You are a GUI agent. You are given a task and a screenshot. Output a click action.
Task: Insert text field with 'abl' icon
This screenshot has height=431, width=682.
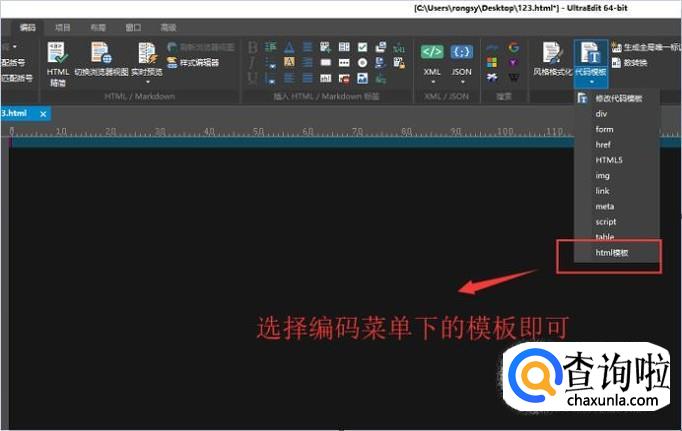(x=325, y=78)
